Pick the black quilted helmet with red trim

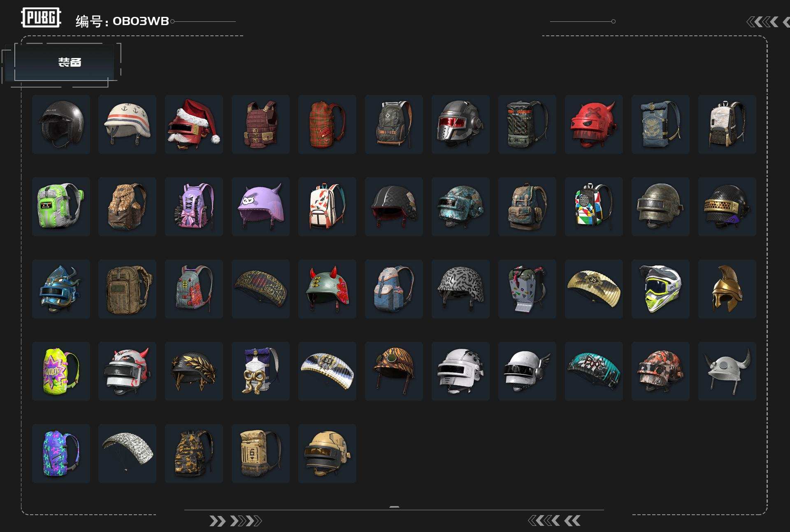tap(394, 207)
